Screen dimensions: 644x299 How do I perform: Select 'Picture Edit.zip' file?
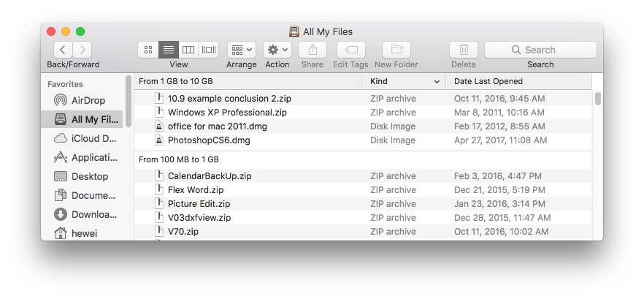[x=199, y=204]
